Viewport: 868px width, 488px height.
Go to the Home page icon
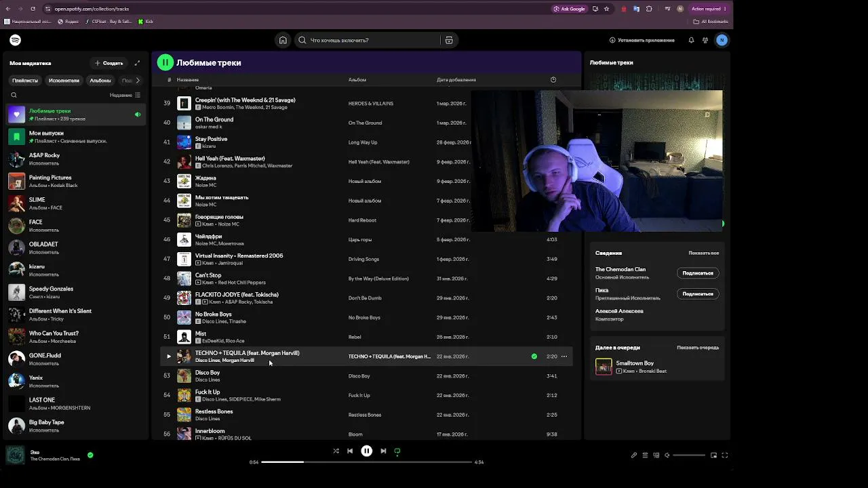pos(283,40)
